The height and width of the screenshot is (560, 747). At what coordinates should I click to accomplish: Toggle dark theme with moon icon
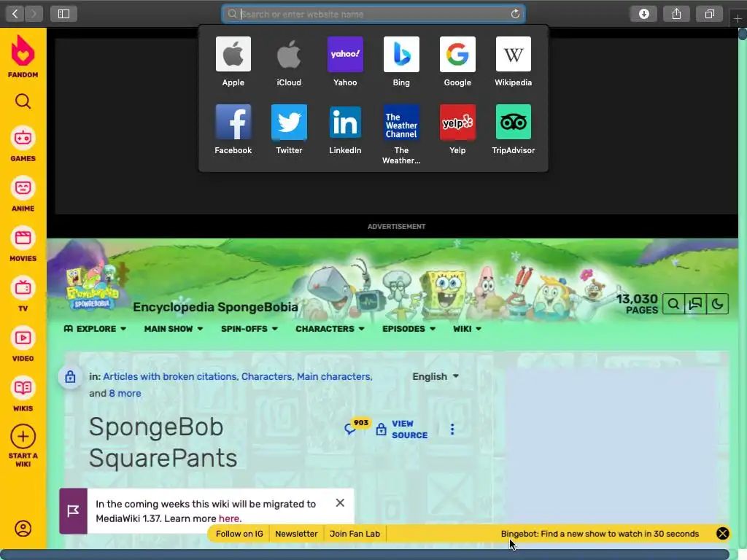point(718,304)
